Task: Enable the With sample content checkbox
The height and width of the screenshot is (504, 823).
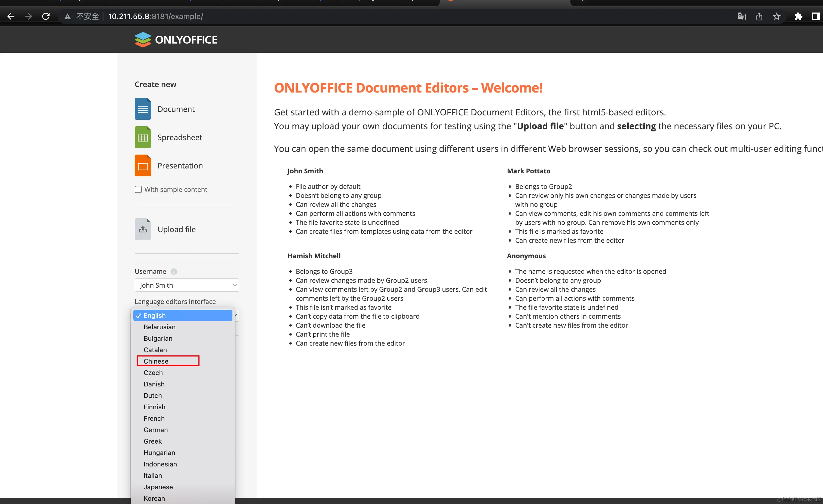Action: click(138, 189)
